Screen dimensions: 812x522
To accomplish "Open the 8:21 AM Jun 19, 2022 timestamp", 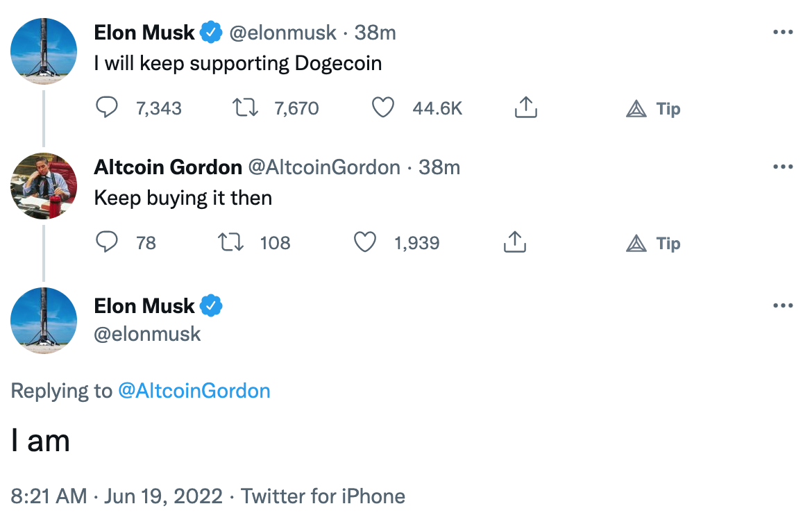I will click(x=117, y=496).
